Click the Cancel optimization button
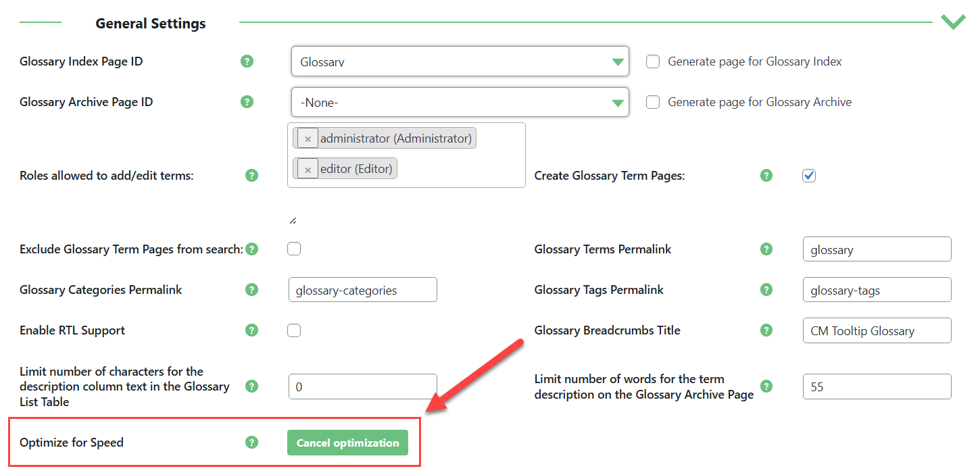Viewport: 980px width, 473px height. coord(347,443)
